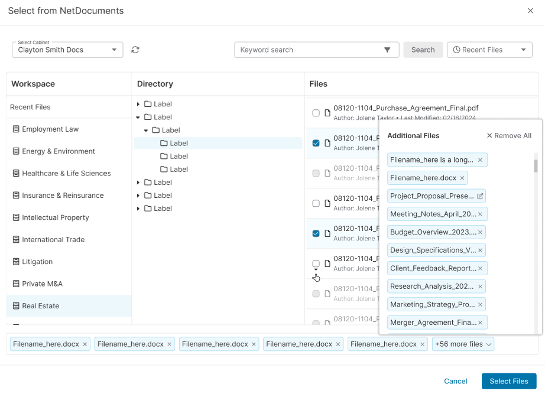This screenshot has height=394, width=546.
Task: Click Employment Law workspace icon
Action: click(x=16, y=129)
